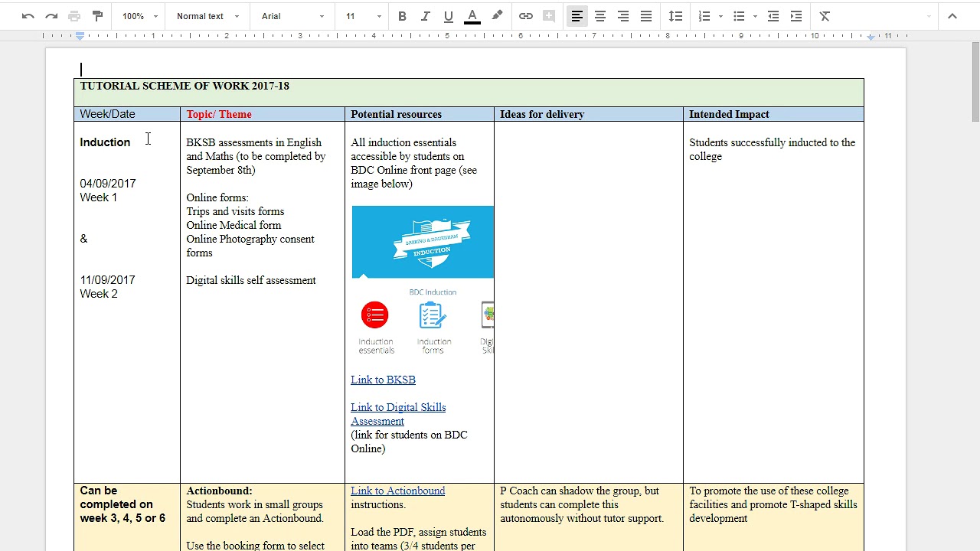This screenshot has height=551, width=980.
Task: Click the 'Week 1' text
Action: pos(99,197)
